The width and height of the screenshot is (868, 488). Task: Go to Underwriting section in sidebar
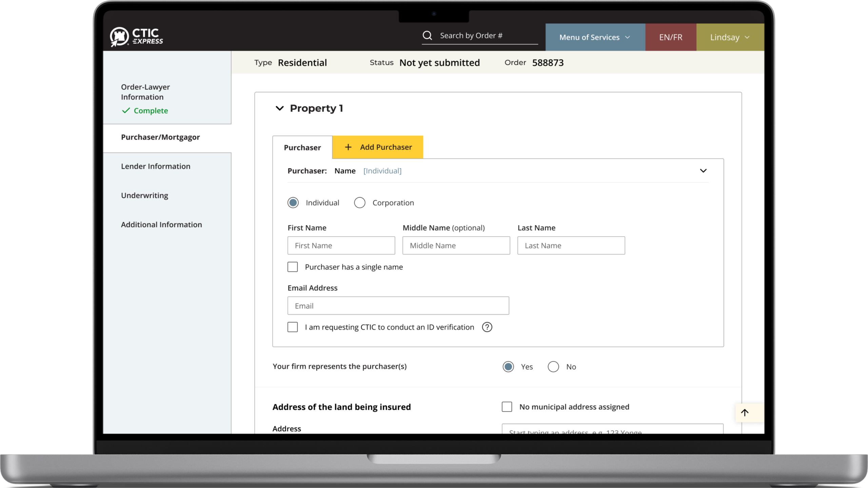(x=144, y=196)
